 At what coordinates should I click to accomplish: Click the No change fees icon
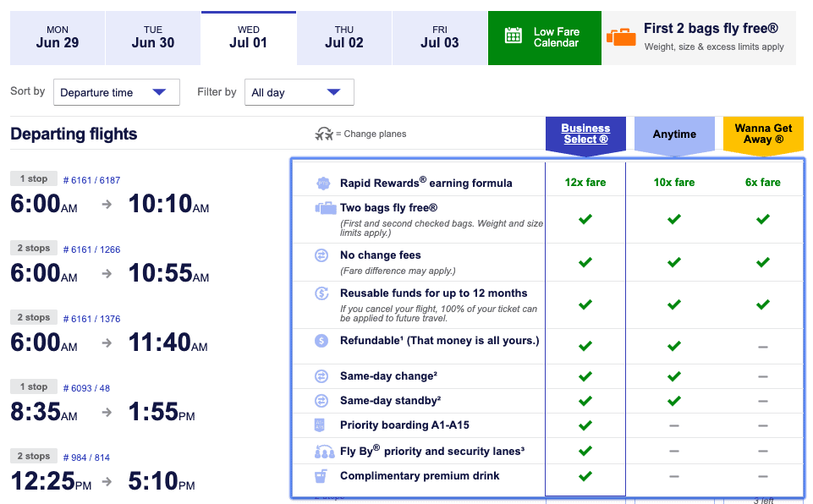click(x=321, y=255)
